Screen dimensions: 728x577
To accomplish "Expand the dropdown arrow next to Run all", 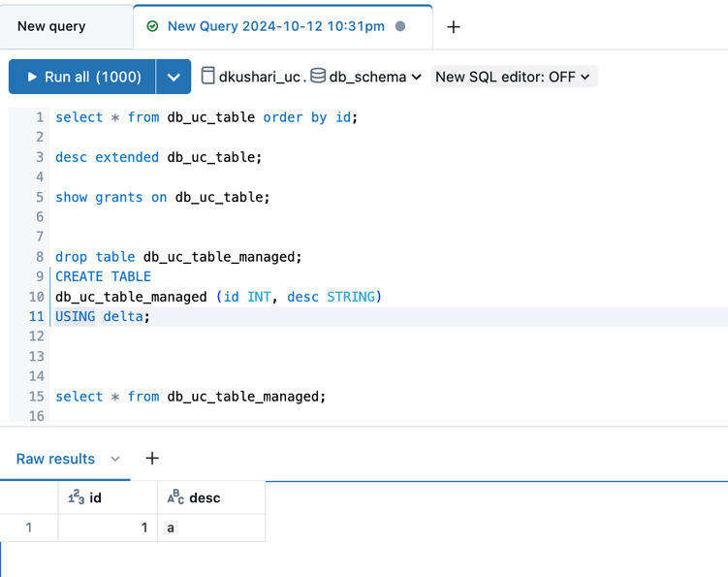I will pyautogui.click(x=174, y=77).
